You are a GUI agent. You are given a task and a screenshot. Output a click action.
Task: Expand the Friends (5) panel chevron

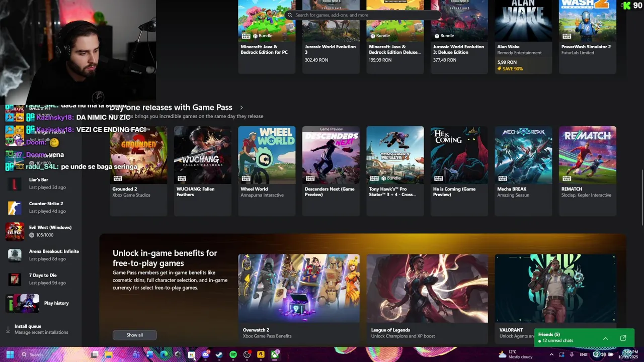coord(605,338)
